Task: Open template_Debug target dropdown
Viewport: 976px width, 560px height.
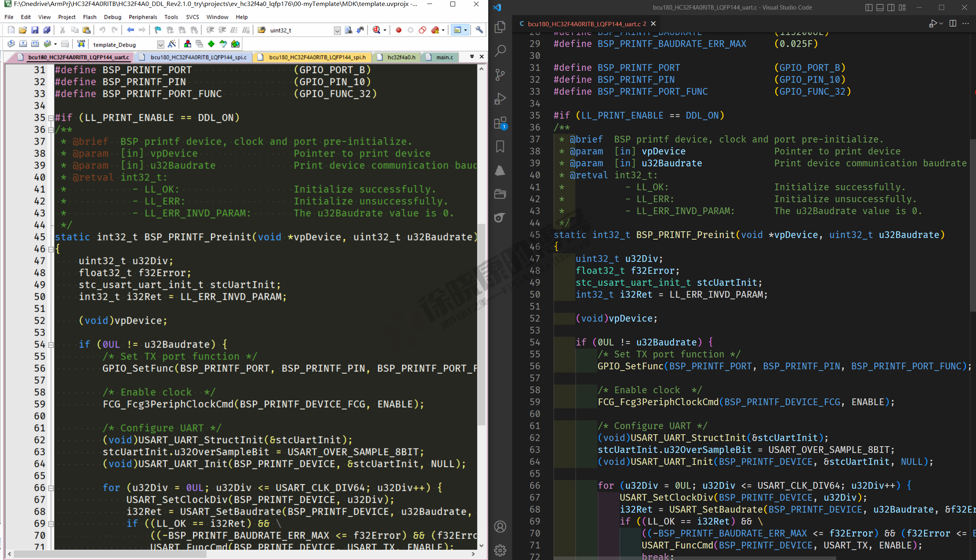Action: [x=160, y=44]
